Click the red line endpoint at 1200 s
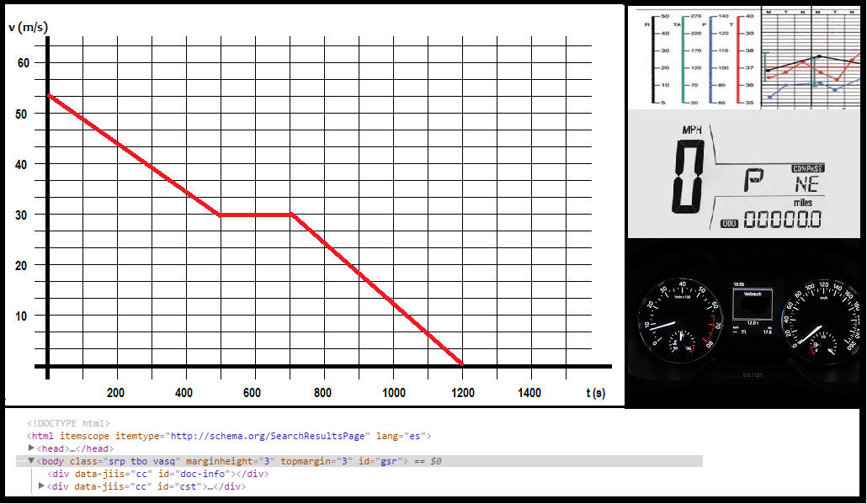The height and width of the screenshot is (504, 867). point(461,363)
